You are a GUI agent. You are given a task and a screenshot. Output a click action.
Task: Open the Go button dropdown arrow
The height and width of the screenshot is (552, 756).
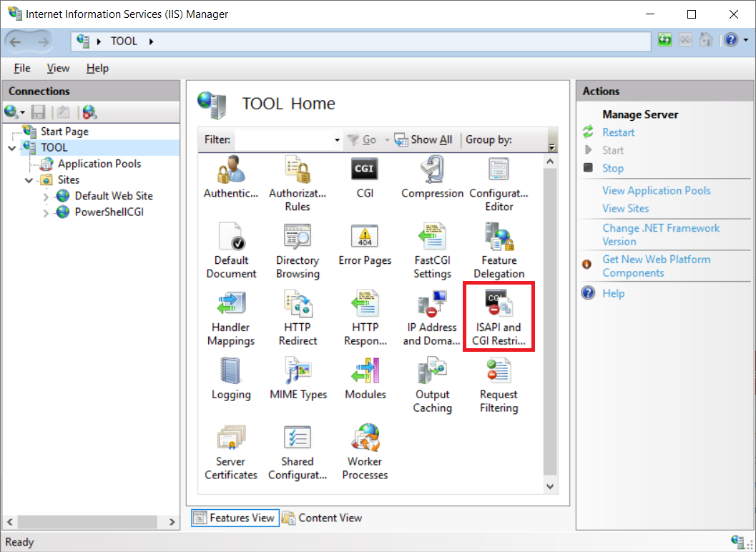click(387, 140)
